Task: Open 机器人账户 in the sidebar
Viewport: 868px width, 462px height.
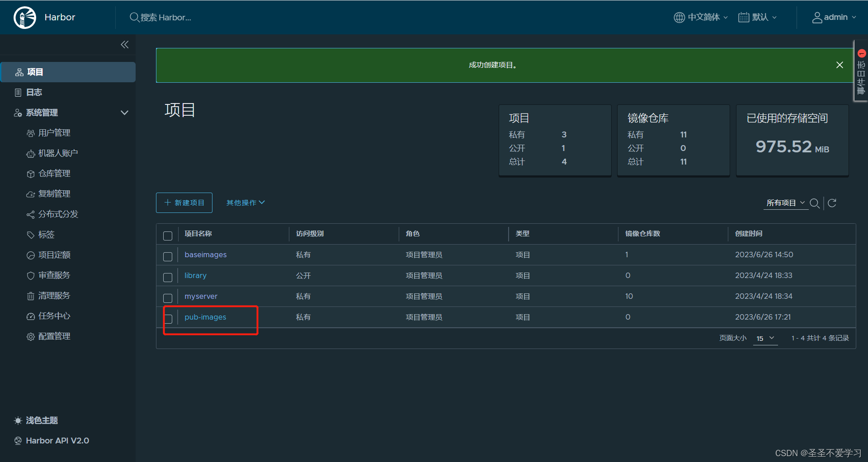Action: [58, 153]
